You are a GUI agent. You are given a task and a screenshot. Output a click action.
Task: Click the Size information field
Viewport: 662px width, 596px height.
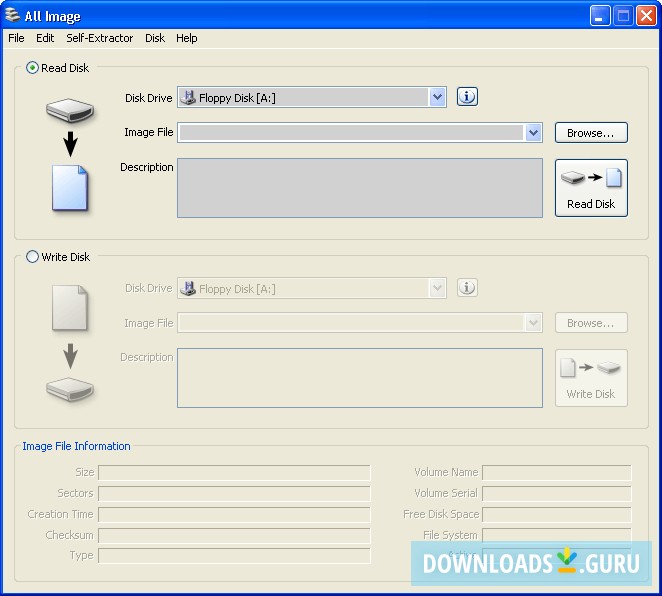pyautogui.click(x=234, y=473)
